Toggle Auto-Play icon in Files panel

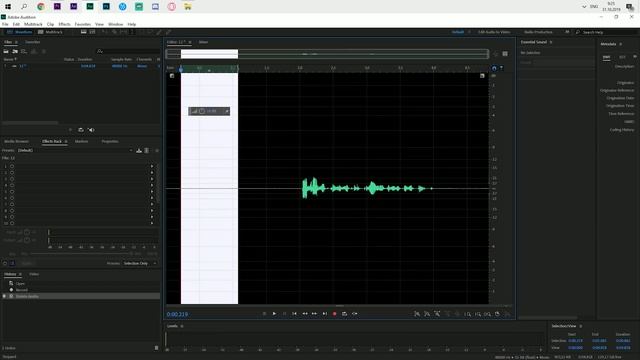[91, 130]
